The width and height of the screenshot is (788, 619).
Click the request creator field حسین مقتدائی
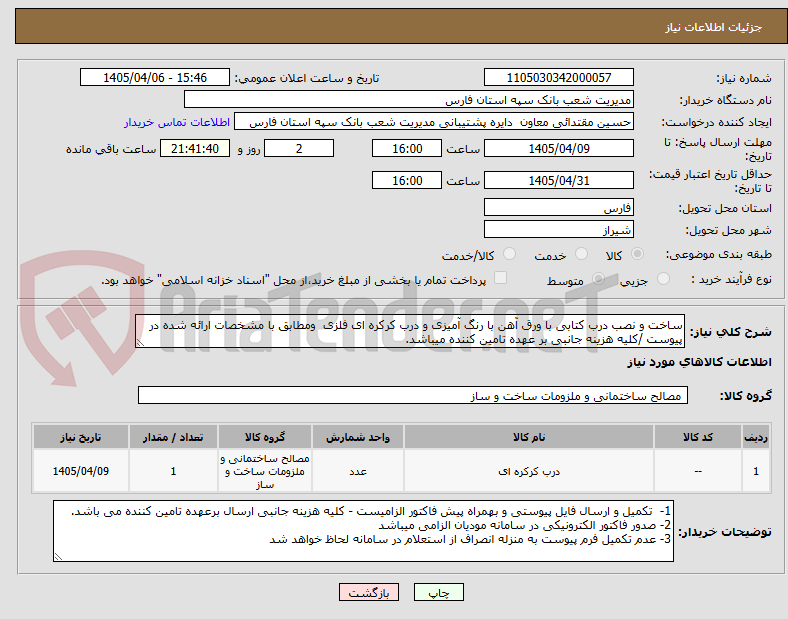pyautogui.click(x=434, y=122)
